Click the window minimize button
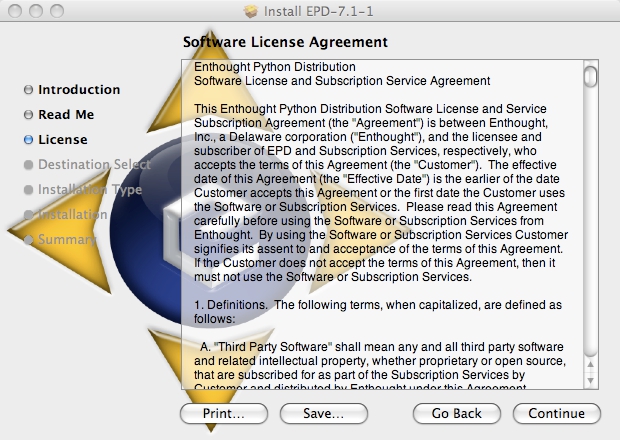The height and width of the screenshot is (440, 620). click(x=36, y=11)
